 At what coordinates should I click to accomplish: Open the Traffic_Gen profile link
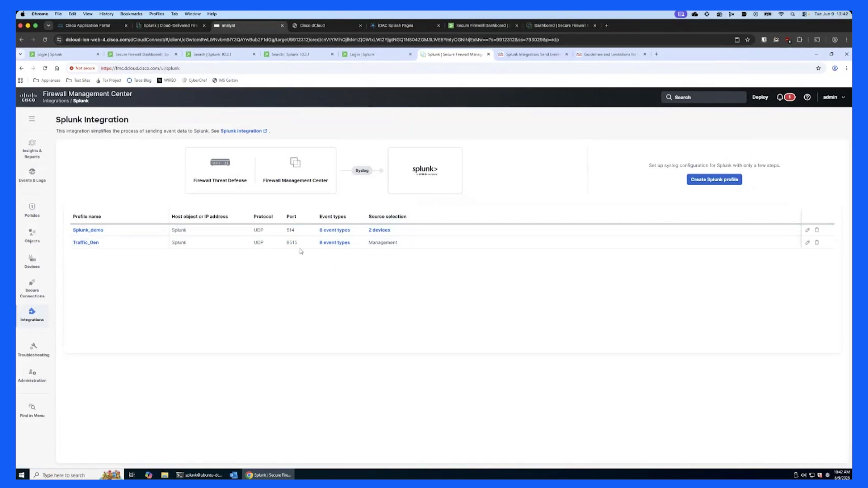coord(86,243)
